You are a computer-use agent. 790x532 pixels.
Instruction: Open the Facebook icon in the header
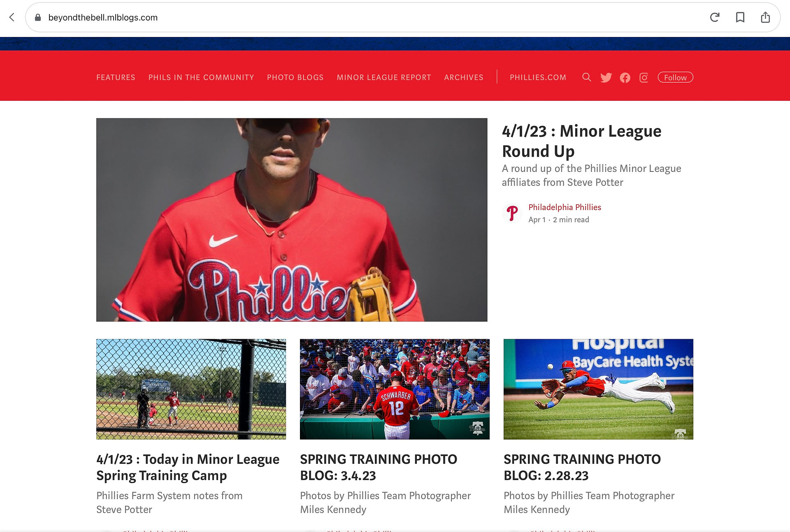tap(625, 77)
